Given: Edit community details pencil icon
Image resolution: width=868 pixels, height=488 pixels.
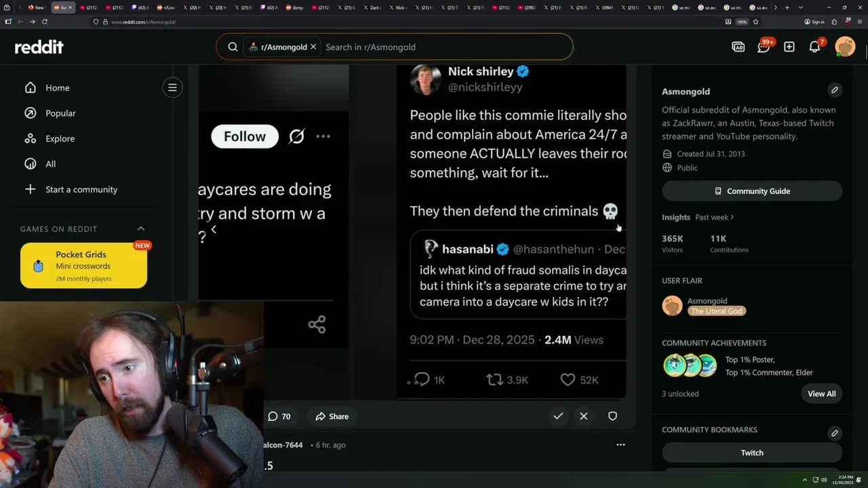Looking at the screenshot, I should coord(835,89).
